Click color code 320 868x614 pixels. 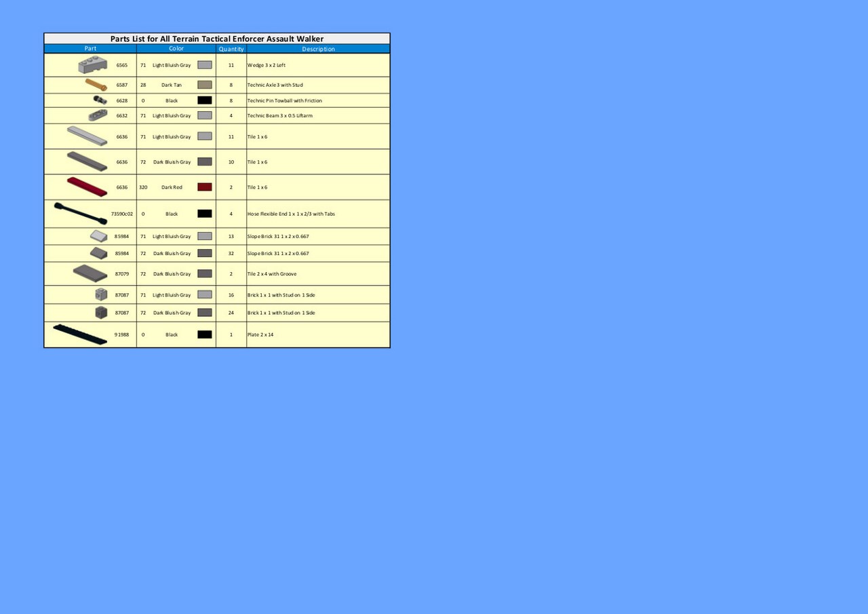pyautogui.click(x=143, y=187)
